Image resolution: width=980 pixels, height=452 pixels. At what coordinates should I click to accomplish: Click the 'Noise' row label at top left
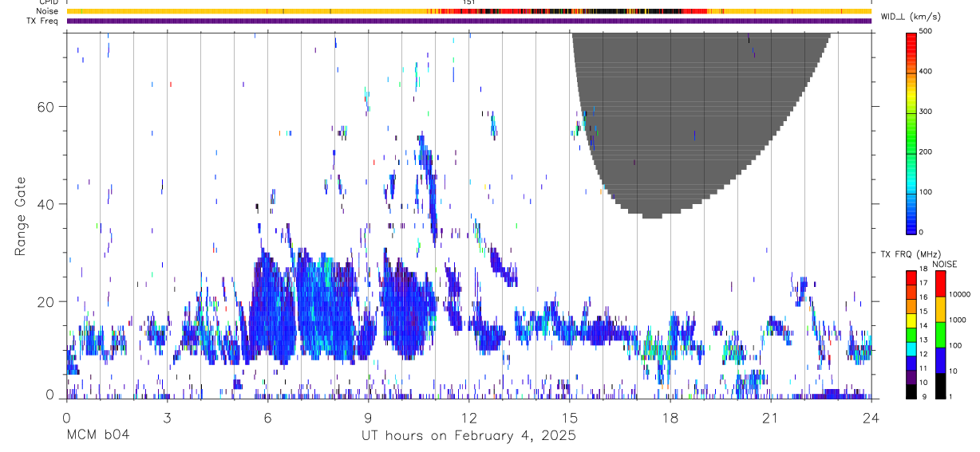(48, 11)
